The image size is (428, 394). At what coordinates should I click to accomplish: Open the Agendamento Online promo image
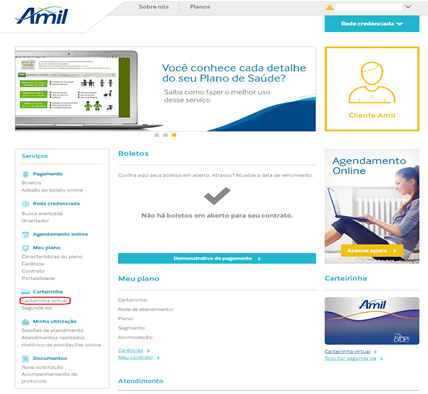372,206
